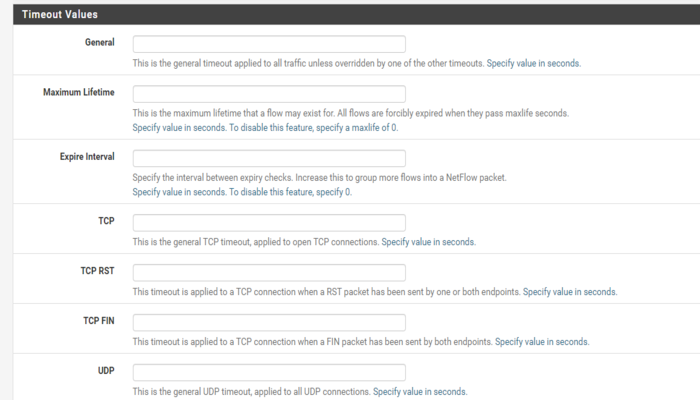700x400 pixels.
Task: Click the Timeout Values section header
Action: pyautogui.click(x=357, y=14)
